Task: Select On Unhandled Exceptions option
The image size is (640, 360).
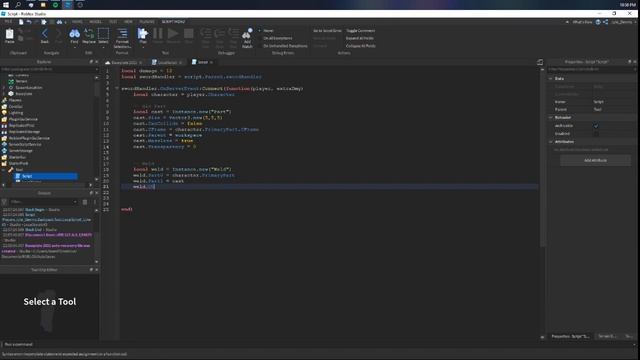Action: pyautogui.click(x=285, y=46)
